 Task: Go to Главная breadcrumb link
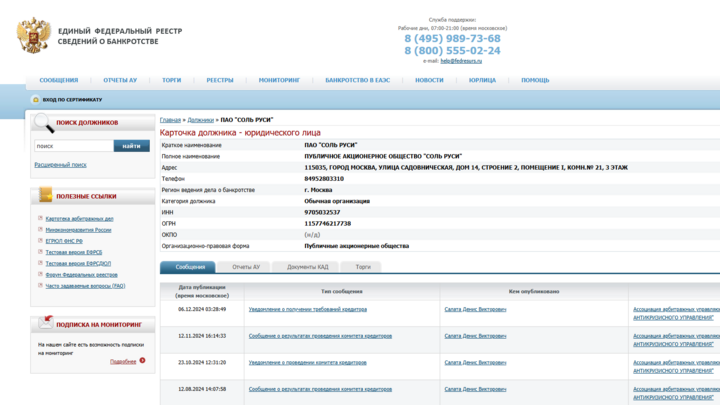170,120
